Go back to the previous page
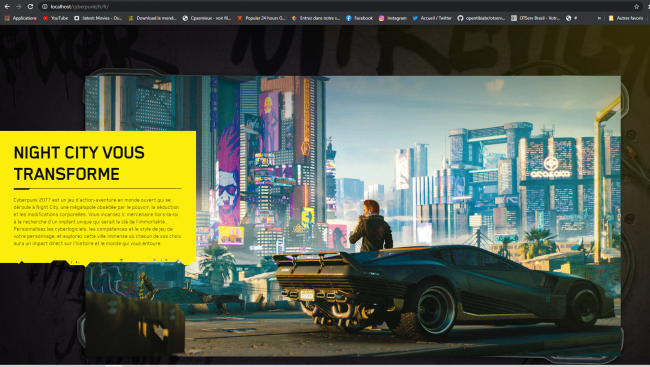Image resolution: width=650 pixels, height=367 pixels. tap(7, 7)
